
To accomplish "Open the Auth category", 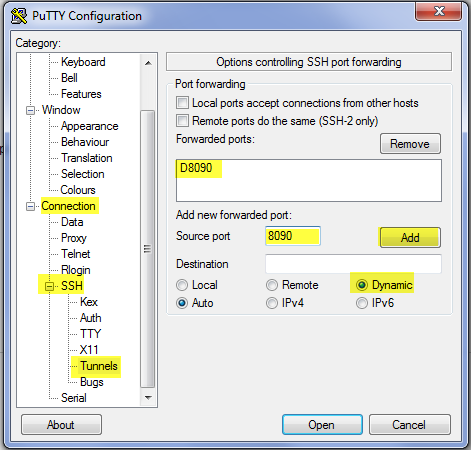I will (90, 318).
